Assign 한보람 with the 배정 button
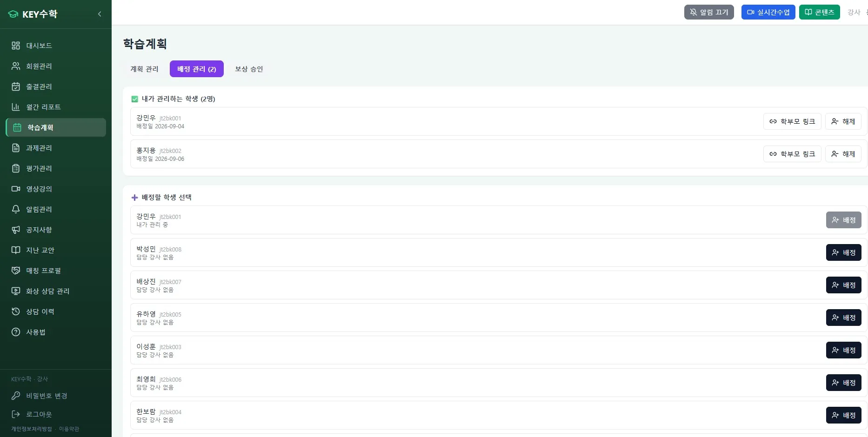Viewport: 868px width, 437px height. click(844, 415)
